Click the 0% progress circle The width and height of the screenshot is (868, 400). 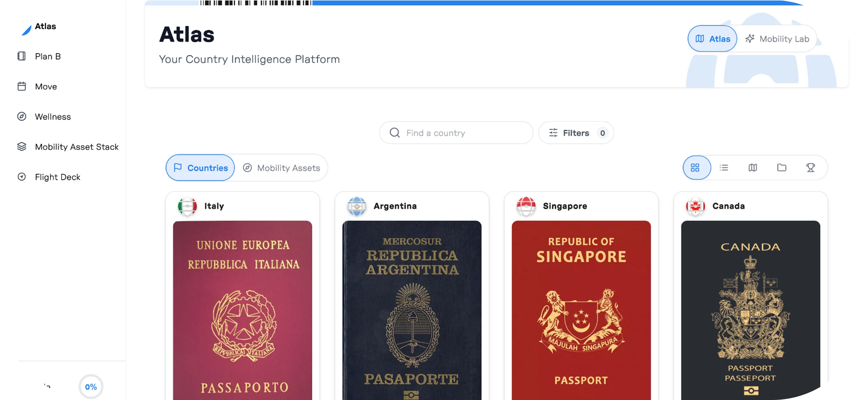[x=91, y=387]
